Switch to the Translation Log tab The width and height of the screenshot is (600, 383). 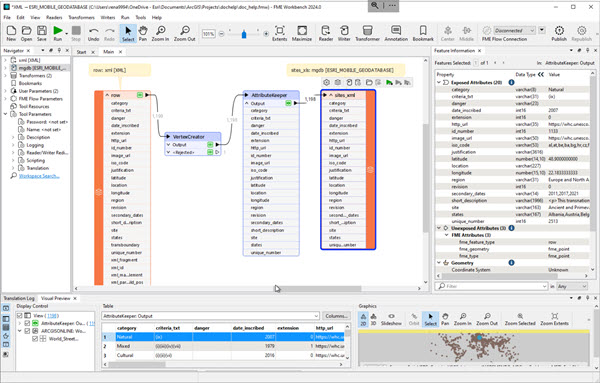[19, 298]
